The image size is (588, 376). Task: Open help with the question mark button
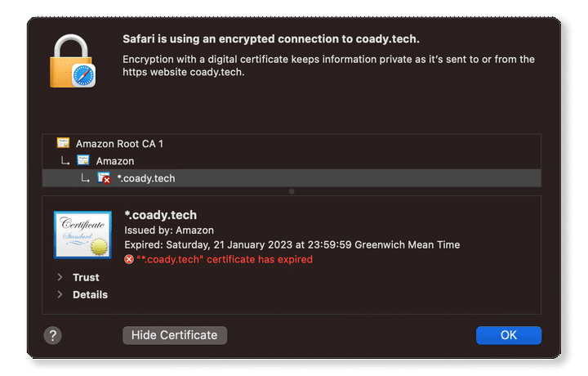[x=53, y=335]
